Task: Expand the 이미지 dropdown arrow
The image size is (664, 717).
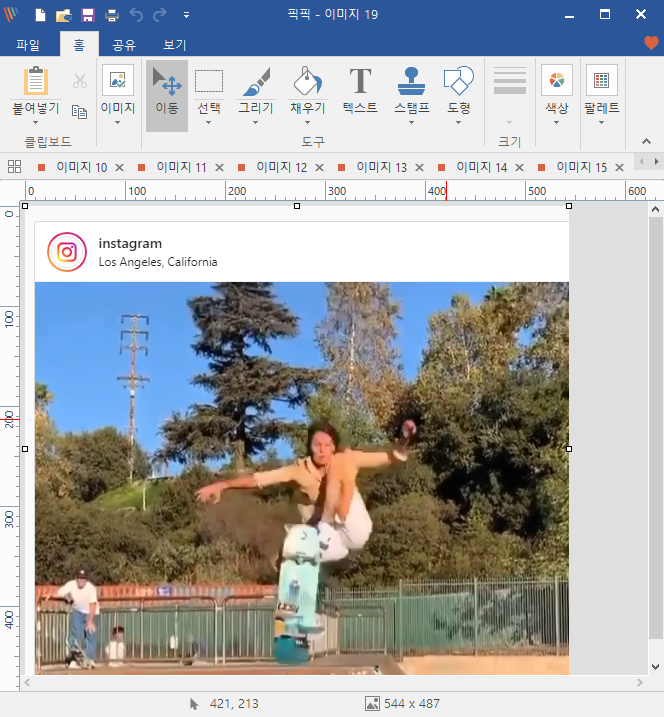Action: coord(118,123)
